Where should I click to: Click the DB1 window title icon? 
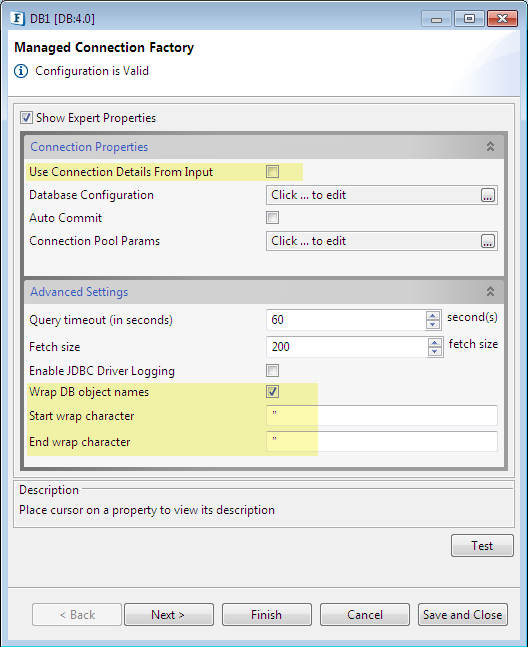(18, 18)
